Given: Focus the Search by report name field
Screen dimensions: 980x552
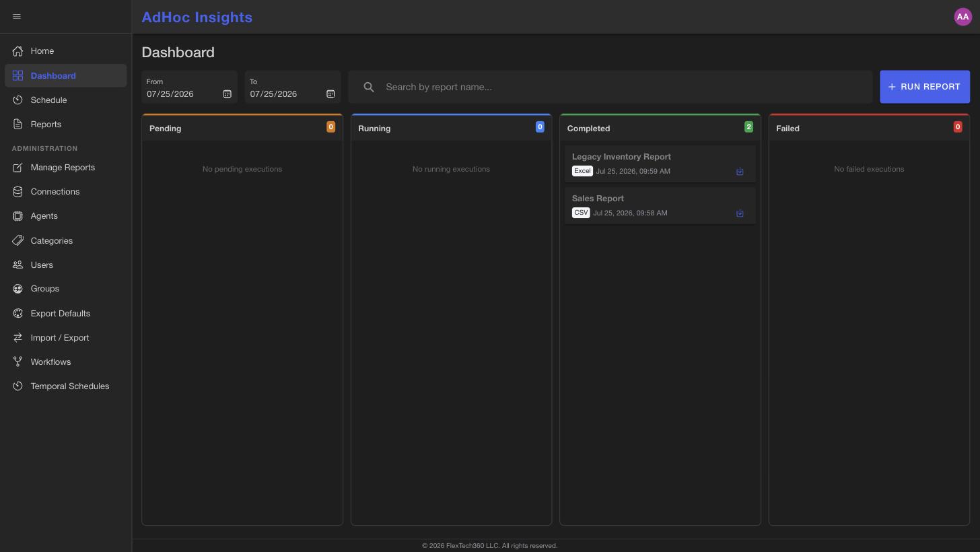Looking at the screenshot, I should 610,87.
